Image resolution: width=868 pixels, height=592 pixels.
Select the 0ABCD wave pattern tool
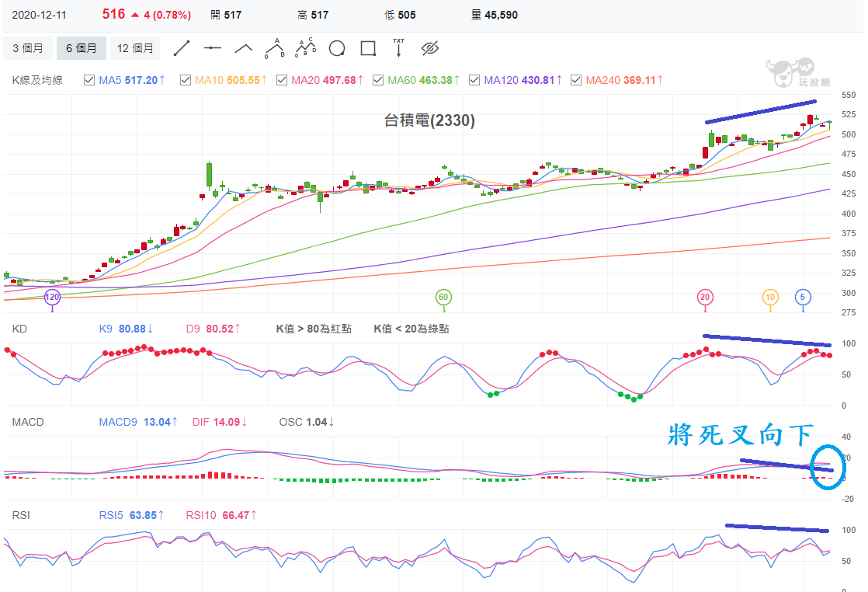pyautogui.click(x=306, y=48)
